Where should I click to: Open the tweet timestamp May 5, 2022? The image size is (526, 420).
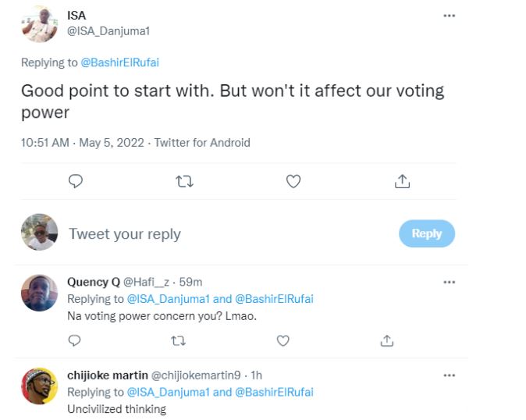point(112,143)
